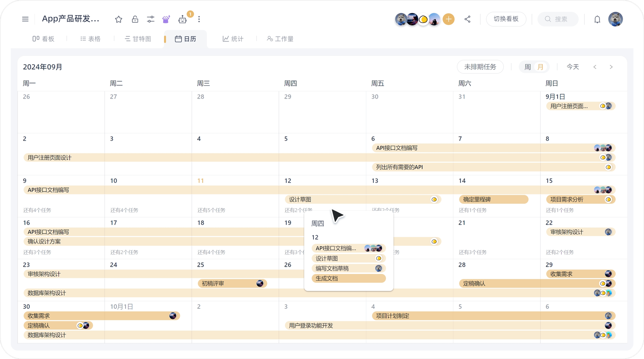The height and width of the screenshot is (359, 644).
Task: Open the notifications bell
Action: (x=597, y=19)
